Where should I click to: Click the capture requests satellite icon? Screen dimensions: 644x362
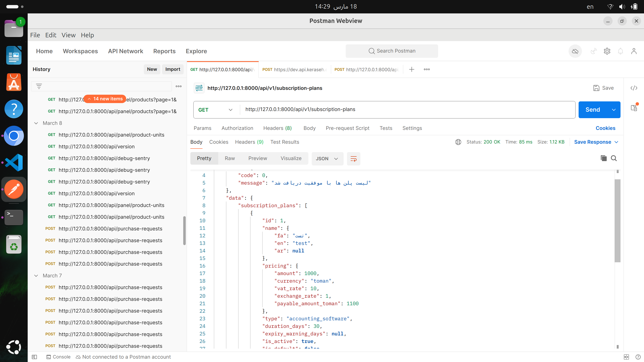(x=594, y=51)
